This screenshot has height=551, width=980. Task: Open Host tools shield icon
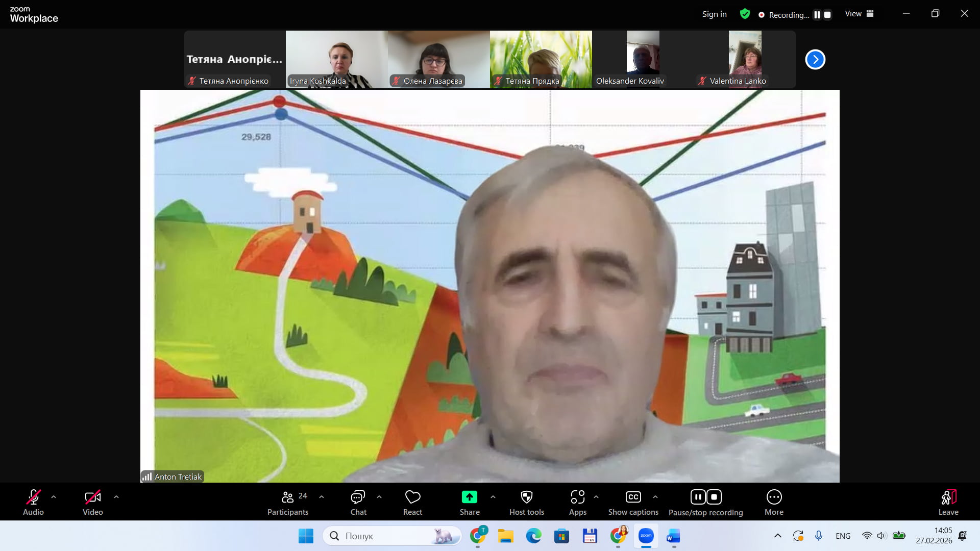click(x=526, y=497)
